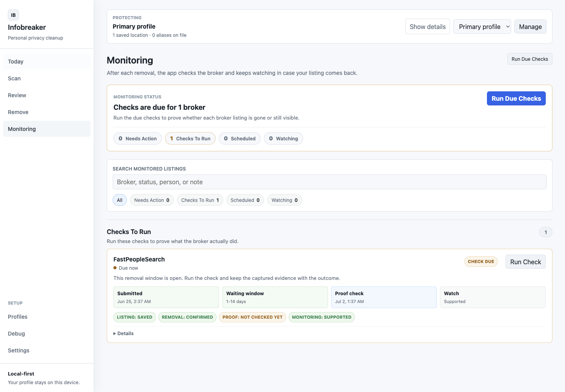This screenshot has width=565, height=392.
Task: Open the Today page
Action: (47, 62)
